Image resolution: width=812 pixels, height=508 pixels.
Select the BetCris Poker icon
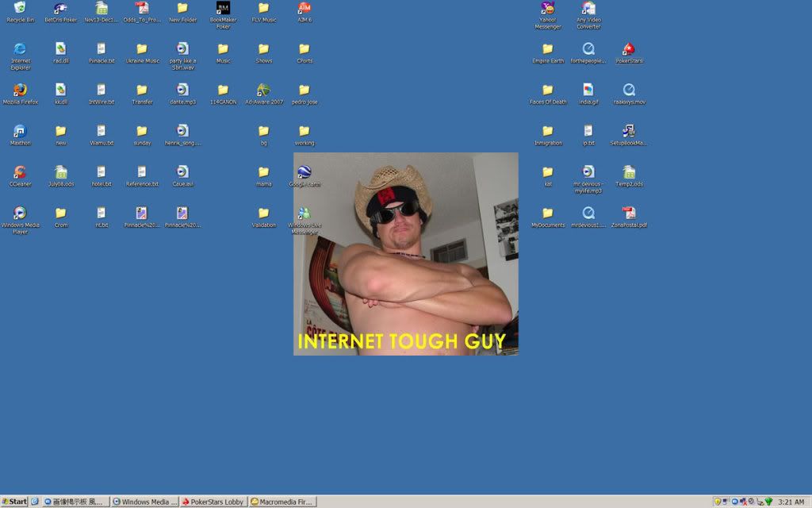click(x=60, y=9)
